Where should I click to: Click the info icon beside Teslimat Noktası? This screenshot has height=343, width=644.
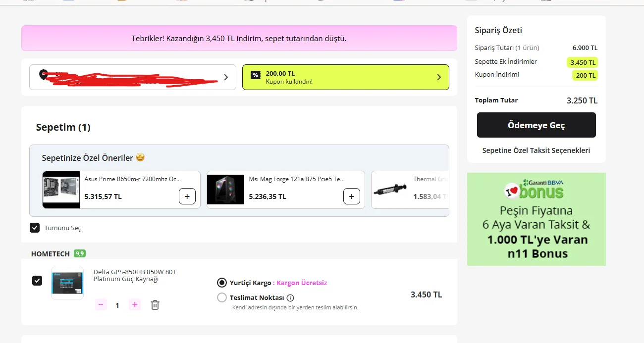click(x=290, y=298)
